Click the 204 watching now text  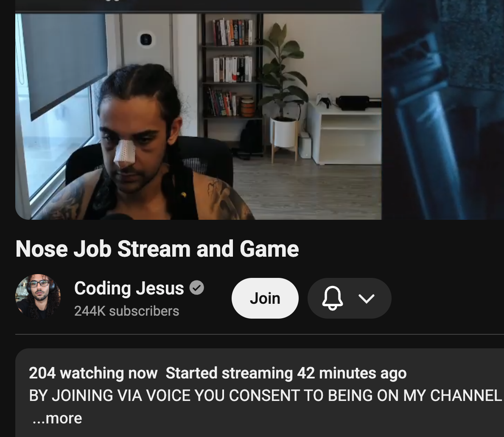(93, 373)
